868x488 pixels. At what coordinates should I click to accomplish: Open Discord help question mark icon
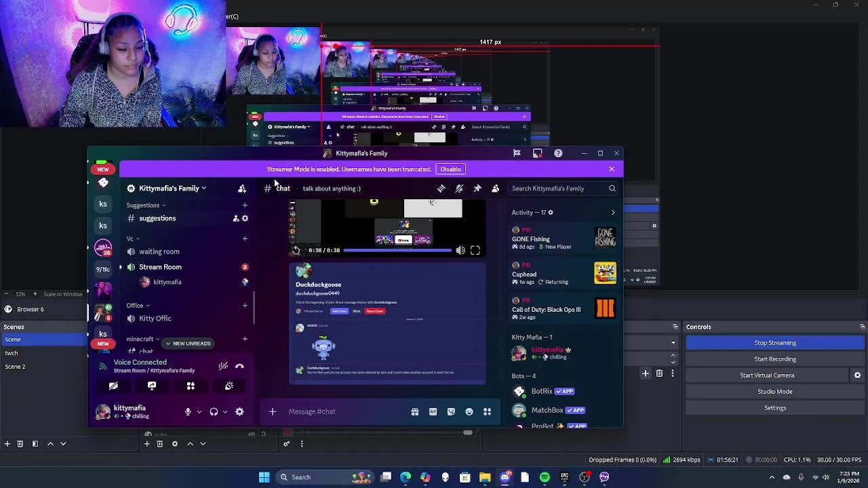coord(558,153)
